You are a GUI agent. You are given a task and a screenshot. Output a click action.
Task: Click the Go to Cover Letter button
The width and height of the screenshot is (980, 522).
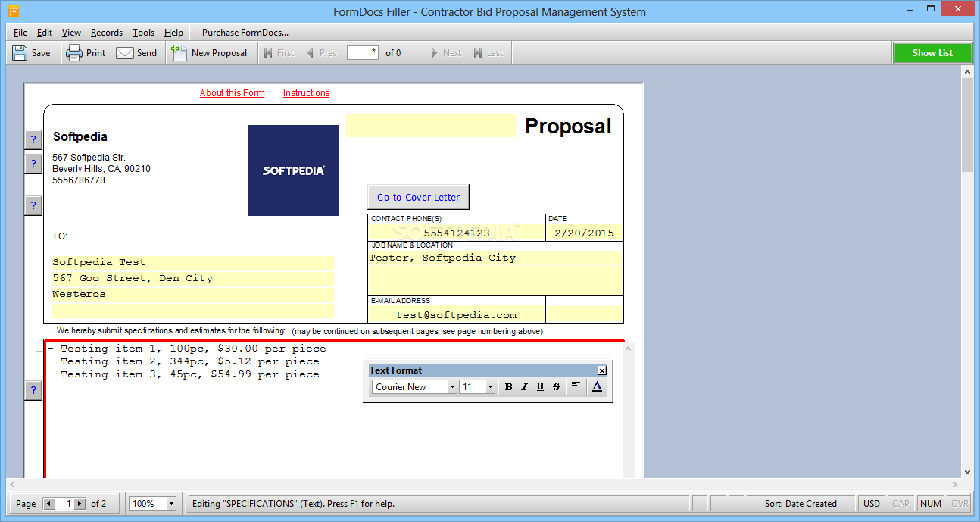418,197
